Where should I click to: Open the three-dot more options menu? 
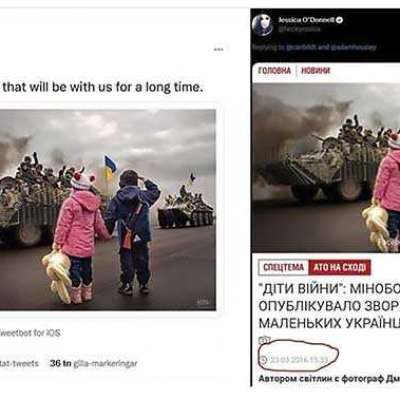pyautogui.click(x=219, y=49)
